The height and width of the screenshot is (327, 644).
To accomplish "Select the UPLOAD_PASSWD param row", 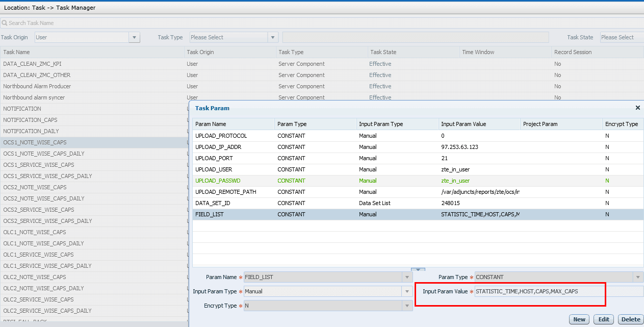I will [x=418, y=181].
